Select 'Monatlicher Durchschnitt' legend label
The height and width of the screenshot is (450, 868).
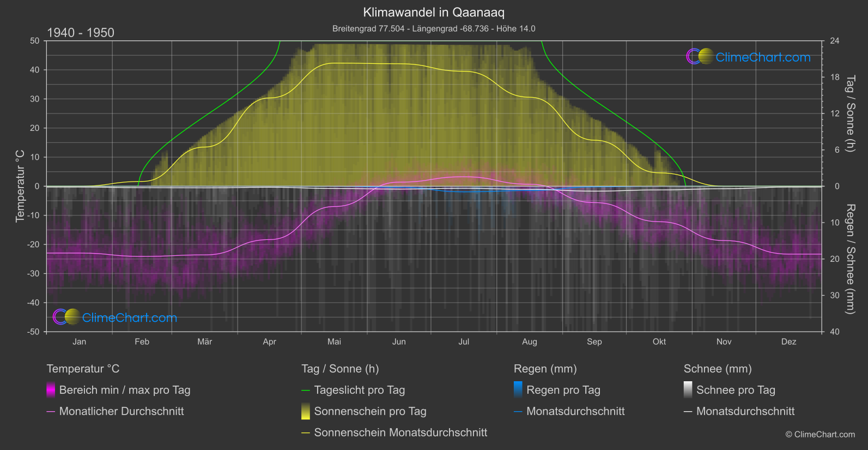(x=122, y=411)
